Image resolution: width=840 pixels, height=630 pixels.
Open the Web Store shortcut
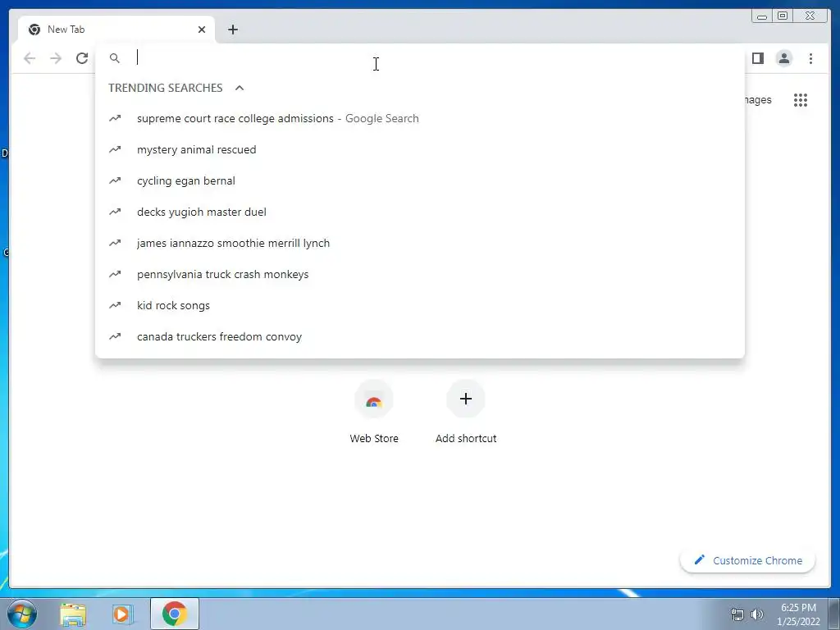coord(374,412)
